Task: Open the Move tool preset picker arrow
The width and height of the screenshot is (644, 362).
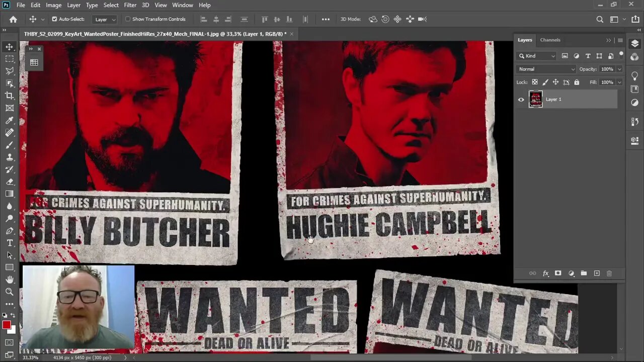Action: [42, 19]
